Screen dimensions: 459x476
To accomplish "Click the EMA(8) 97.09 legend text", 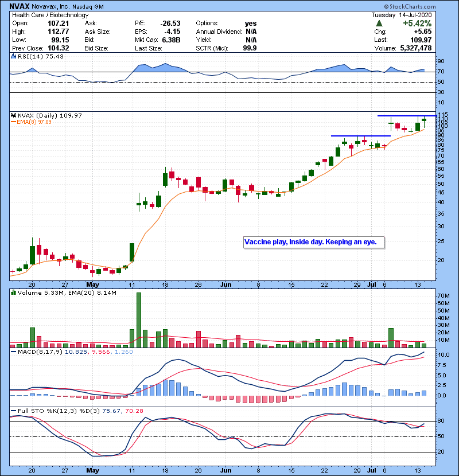I will pos(34,122).
